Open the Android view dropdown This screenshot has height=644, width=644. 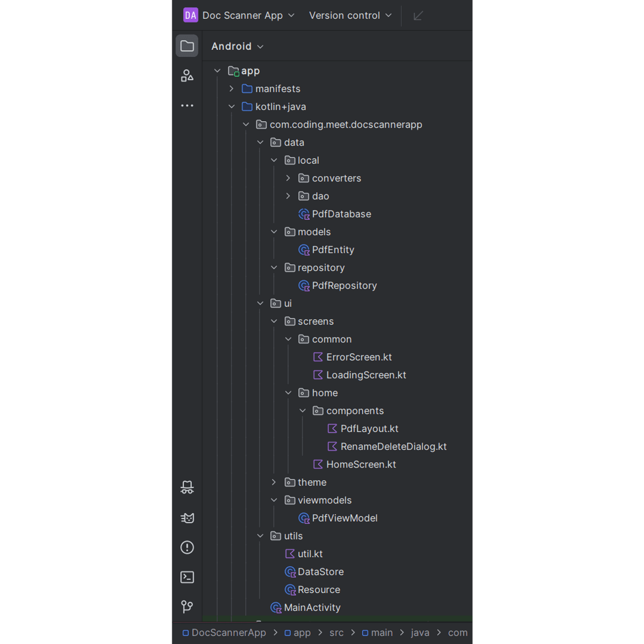237,46
